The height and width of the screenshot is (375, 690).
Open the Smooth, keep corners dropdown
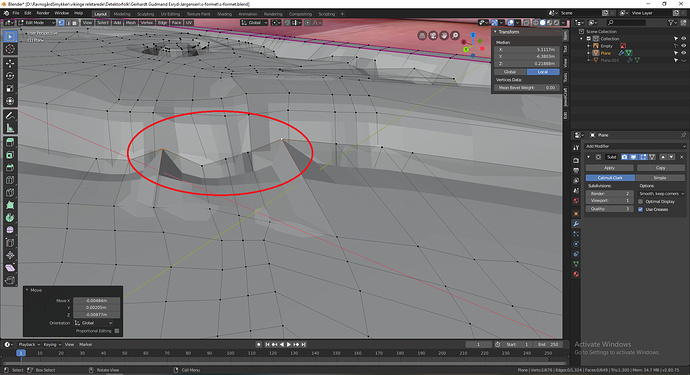(661, 194)
